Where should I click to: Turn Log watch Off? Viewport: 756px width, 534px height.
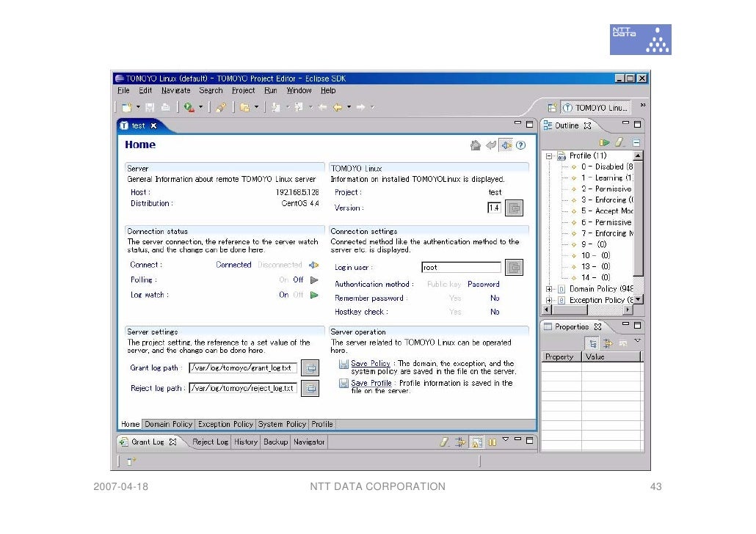(298, 295)
